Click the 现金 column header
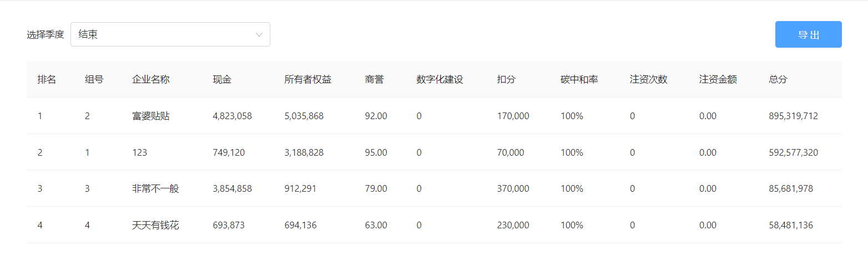This screenshot has width=868, height=261. 222,79
